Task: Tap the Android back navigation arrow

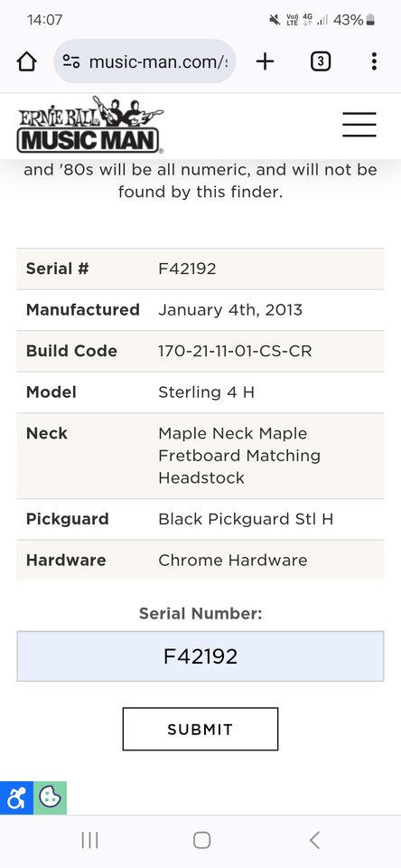Action: [314, 840]
